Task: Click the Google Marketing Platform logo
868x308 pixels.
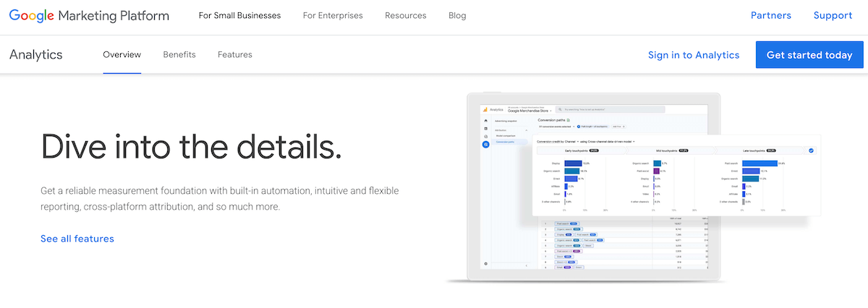Action: click(89, 15)
